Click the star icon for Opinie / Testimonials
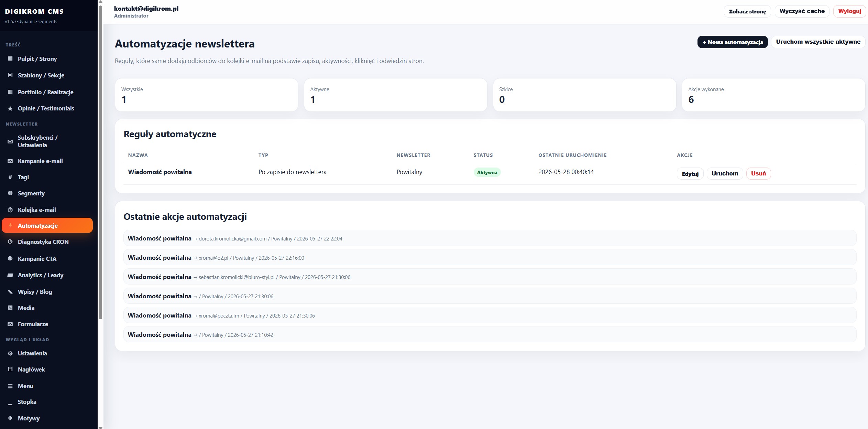 click(10, 108)
